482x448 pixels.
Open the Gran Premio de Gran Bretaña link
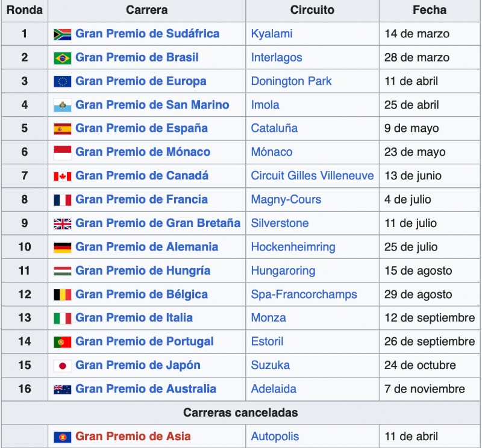158,223
